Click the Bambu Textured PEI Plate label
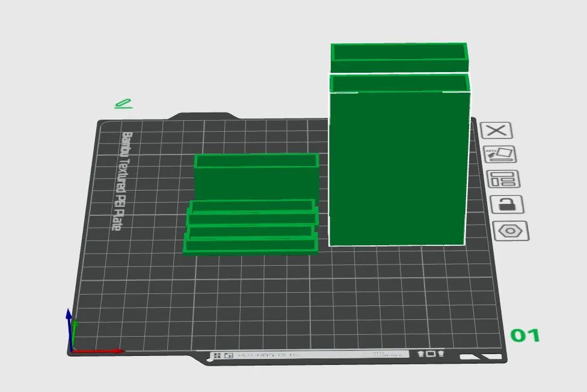This screenshot has height=392, width=587. [x=121, y=182]
